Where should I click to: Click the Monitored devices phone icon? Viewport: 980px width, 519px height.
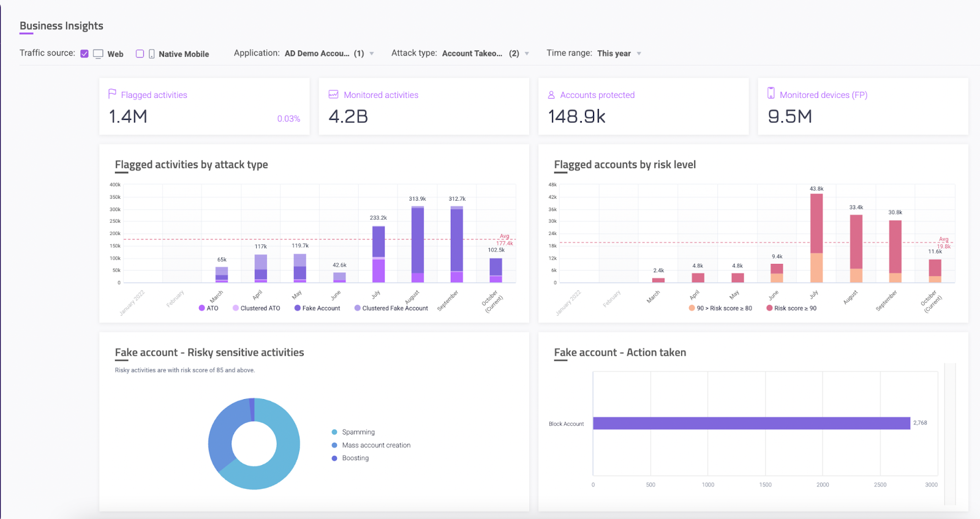point(771,93)
